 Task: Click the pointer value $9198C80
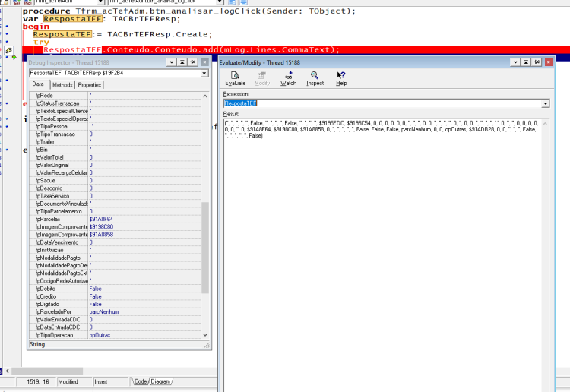[x=101, y=226]
